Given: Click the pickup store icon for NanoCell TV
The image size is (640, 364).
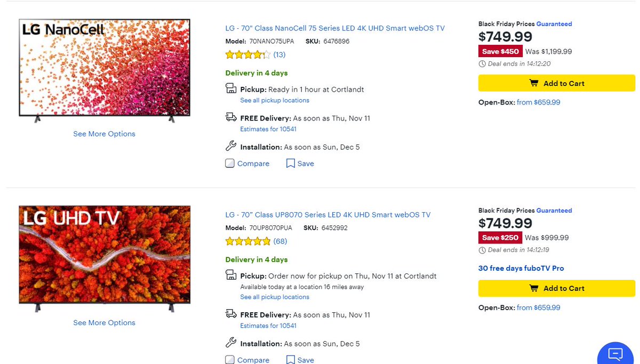Looking at the screenshot, I should [231, 89].
